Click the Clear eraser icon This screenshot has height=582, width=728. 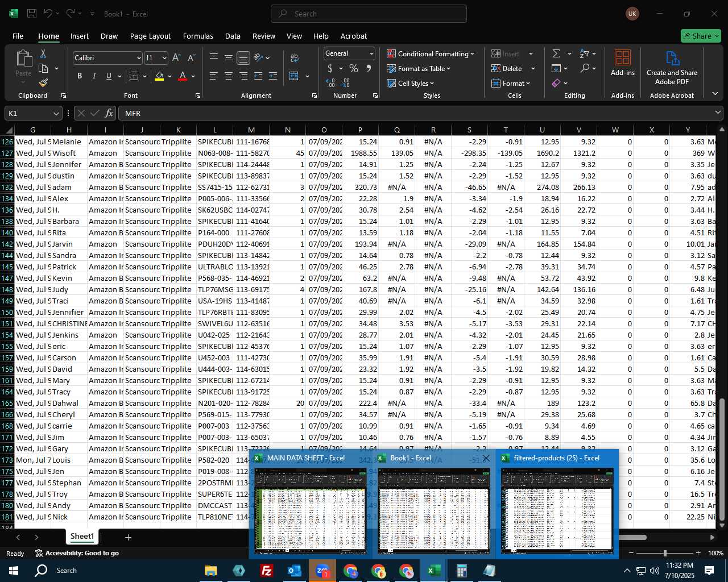(x=556, y=83)
